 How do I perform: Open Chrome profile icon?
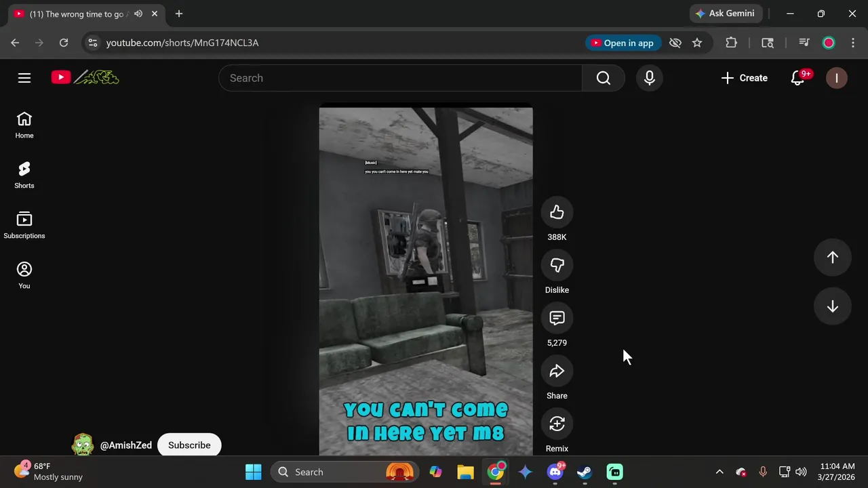click(x=829, y=43)
